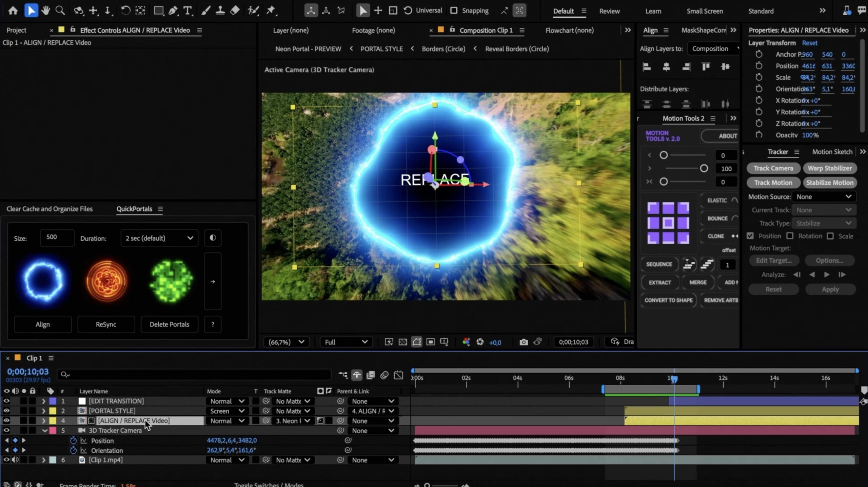Open the viewer resolution Full dropdown
Screen dimensions: 868x487
(346, 342)
